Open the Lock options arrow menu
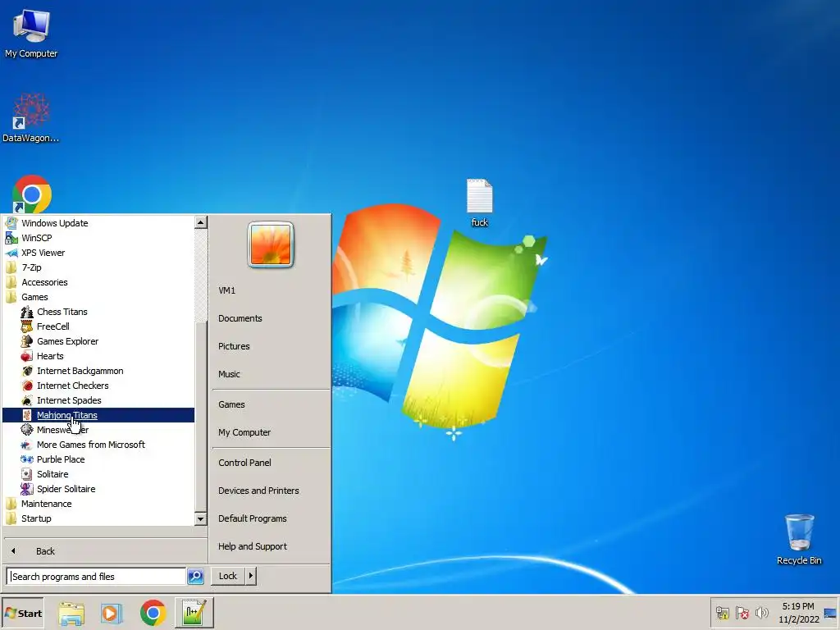 tap(251, 576)
